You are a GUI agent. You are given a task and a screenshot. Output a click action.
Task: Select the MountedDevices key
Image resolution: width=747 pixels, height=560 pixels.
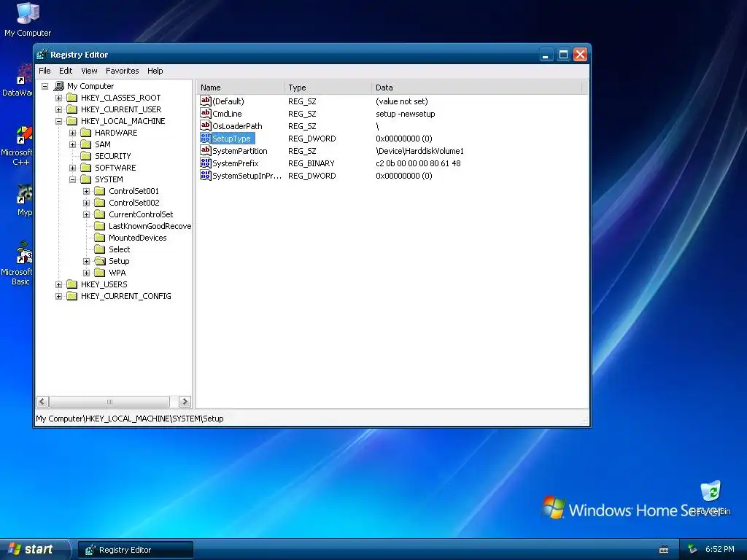pyautogui.click(x=138, y=238)
